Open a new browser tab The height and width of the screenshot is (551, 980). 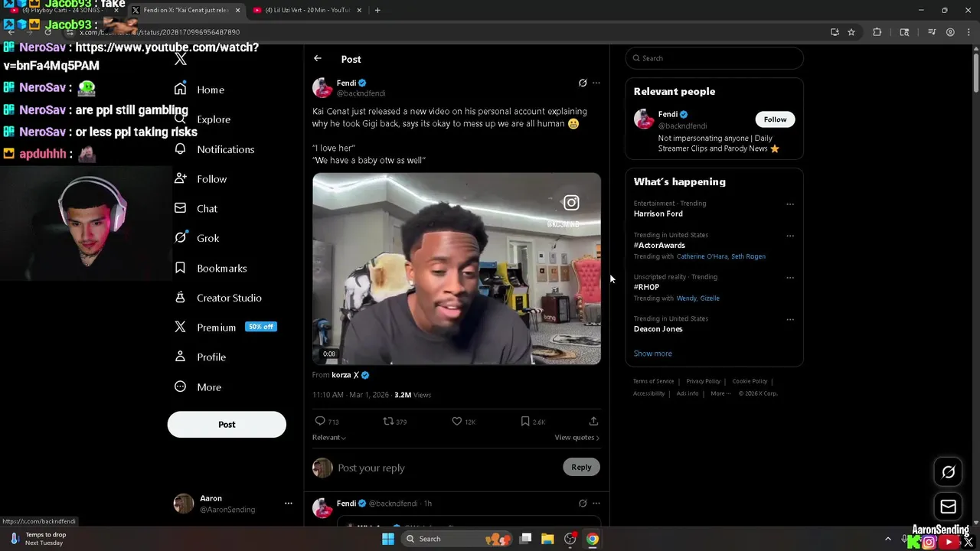[377, 10]
